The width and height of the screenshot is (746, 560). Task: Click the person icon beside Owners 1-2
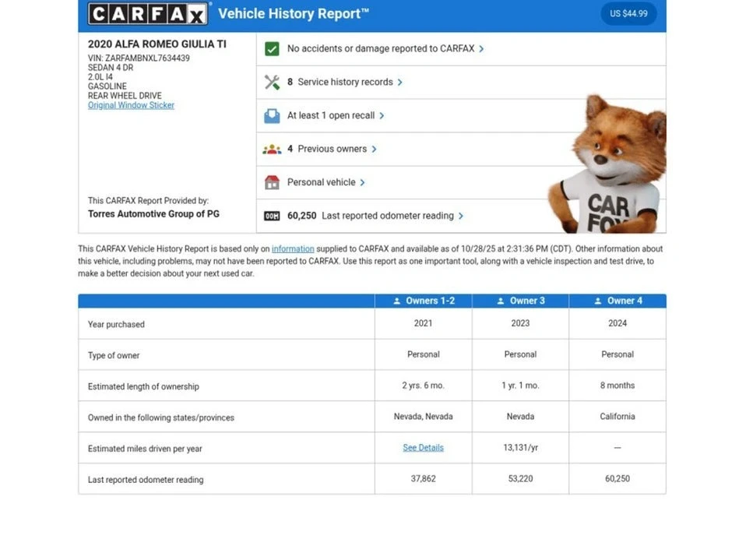tap(397, 301)
